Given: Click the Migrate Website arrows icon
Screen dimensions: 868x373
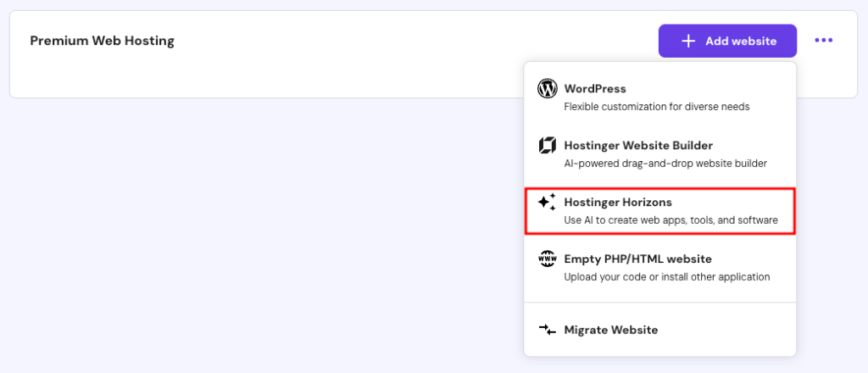Looking at the screenshot, I should click(x=547, y=331).
